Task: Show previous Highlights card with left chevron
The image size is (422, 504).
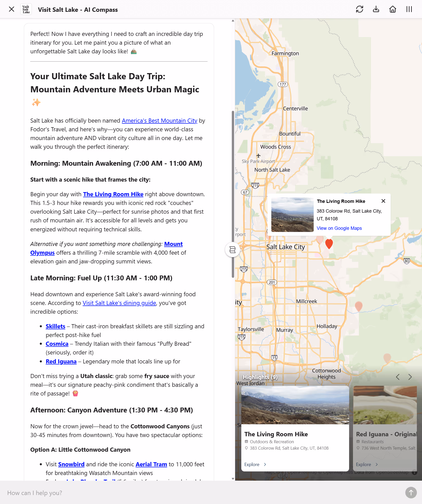Action: pyautogui.click(x=398, y=377)
